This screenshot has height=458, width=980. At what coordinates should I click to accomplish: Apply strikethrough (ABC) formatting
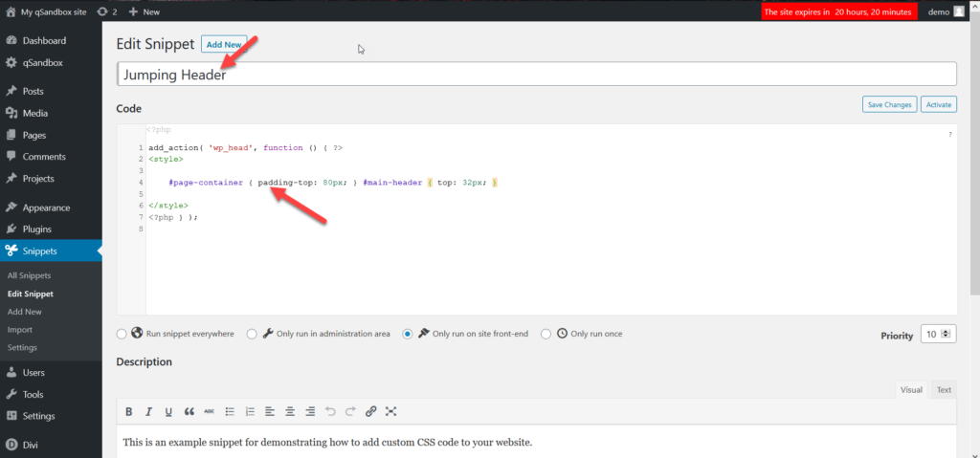(x=210, y=411)
